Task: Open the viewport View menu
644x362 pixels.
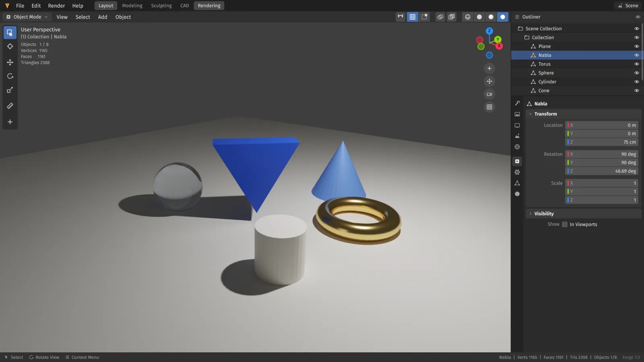Action: (62, 17)
